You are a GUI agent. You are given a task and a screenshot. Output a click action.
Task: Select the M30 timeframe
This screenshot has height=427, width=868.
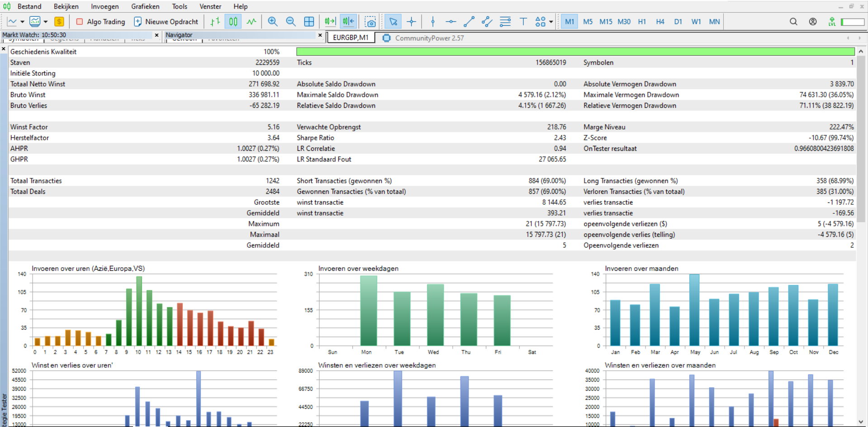click(x=624, y=21)
